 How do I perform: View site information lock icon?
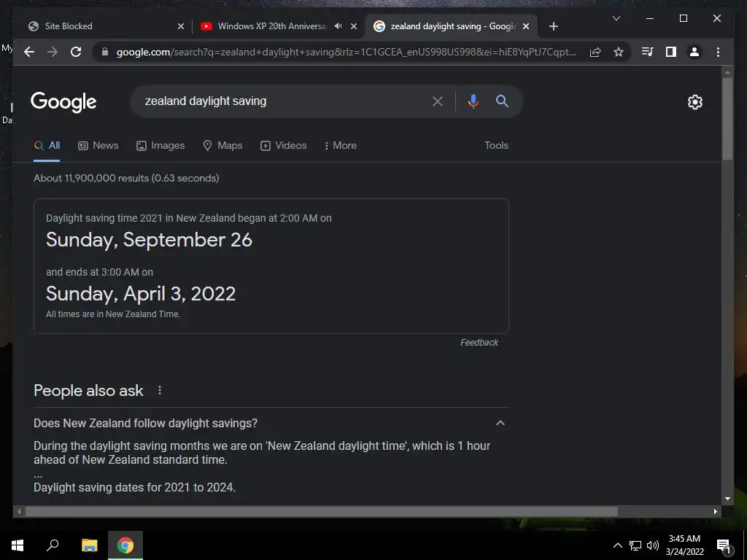pos(105,52)
